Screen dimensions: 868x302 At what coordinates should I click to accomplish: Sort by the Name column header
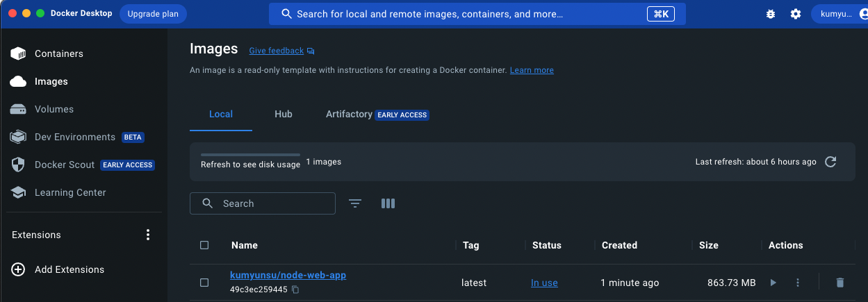pyautogui.click(x=245, y=245)
